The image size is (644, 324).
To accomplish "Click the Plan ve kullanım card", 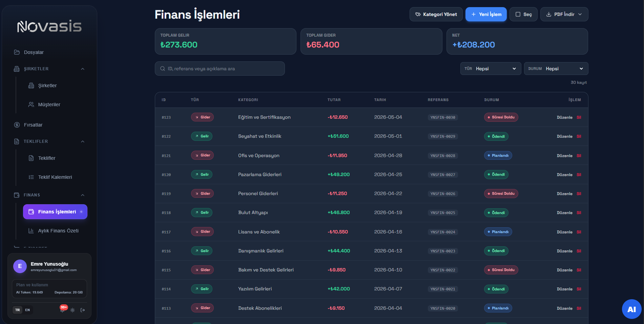I will (49, 289).
